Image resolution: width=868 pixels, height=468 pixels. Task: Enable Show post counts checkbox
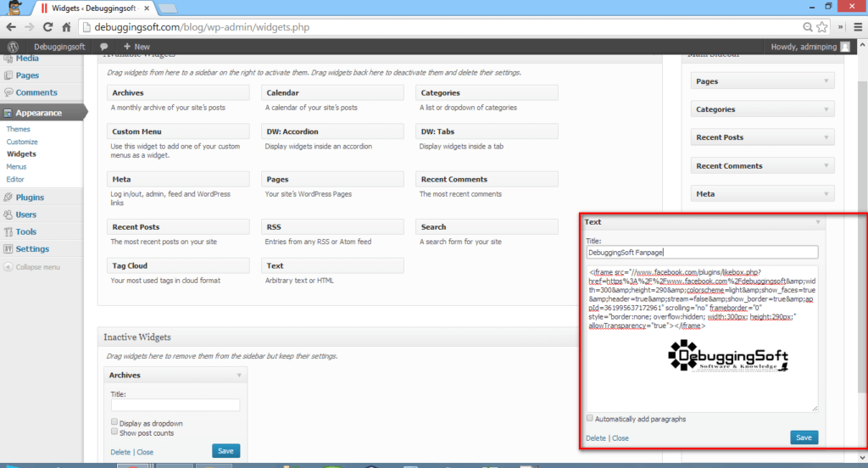(x=114, y=432)
